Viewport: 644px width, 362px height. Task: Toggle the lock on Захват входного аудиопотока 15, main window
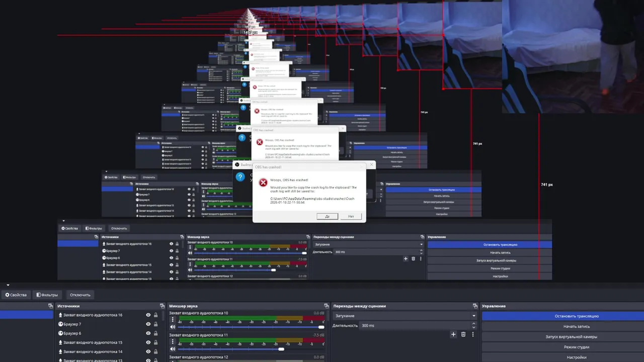(155, 342)
